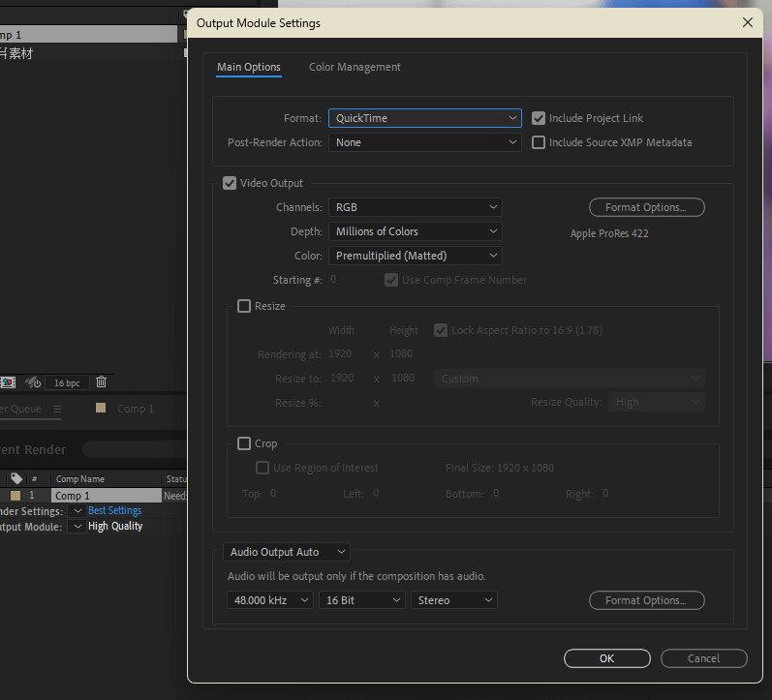Image resolution: width=772 pixels, height=700 pixels.
Task: Close the Output Module Settings dialog
Action: click(747, 22)
